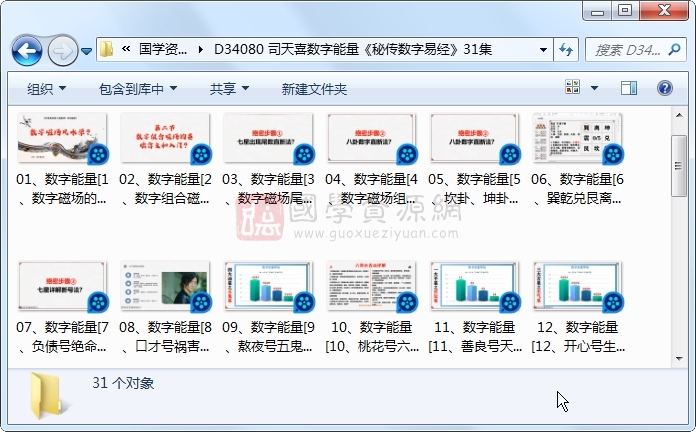
Task: Open the address bar history dropdown
Action: pos(543,50)
